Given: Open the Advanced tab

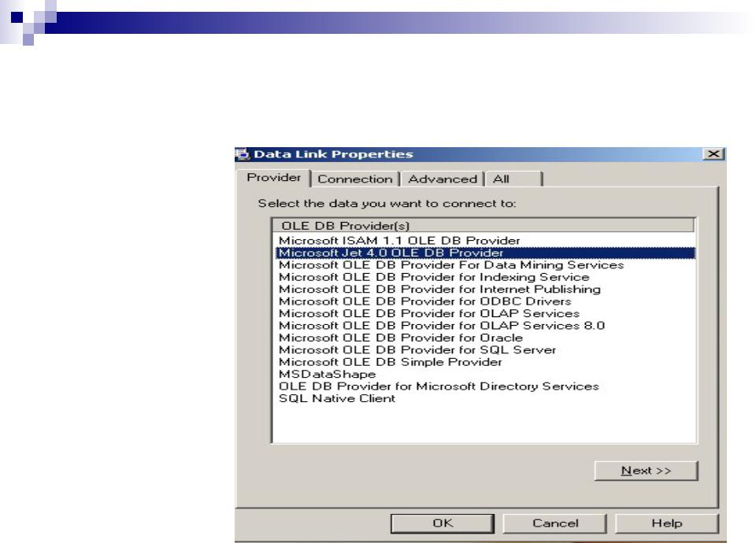Looking at the screenshot, I should pyautogui.click(x=442, y=179).
